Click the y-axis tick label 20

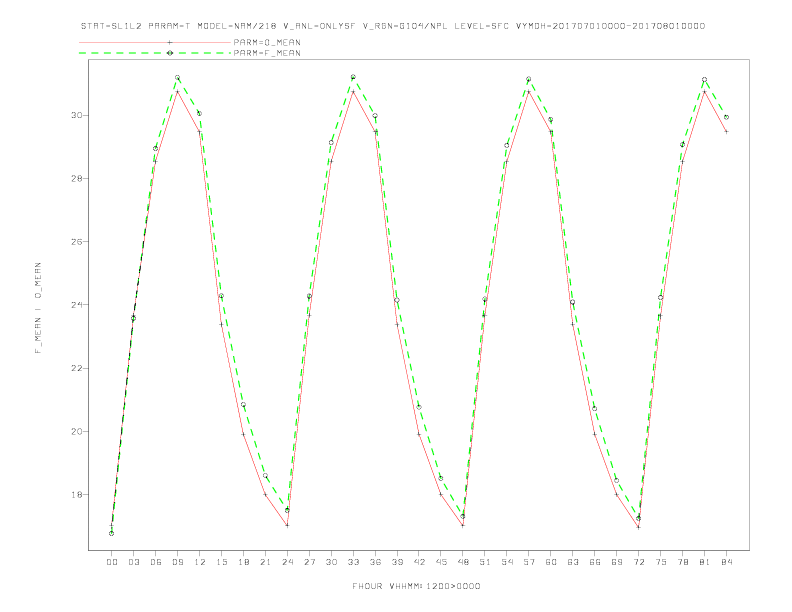point(76,431)
